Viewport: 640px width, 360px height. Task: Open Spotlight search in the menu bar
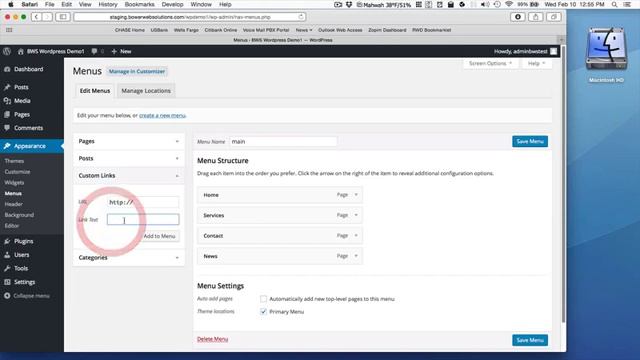(x=614, y=4)
